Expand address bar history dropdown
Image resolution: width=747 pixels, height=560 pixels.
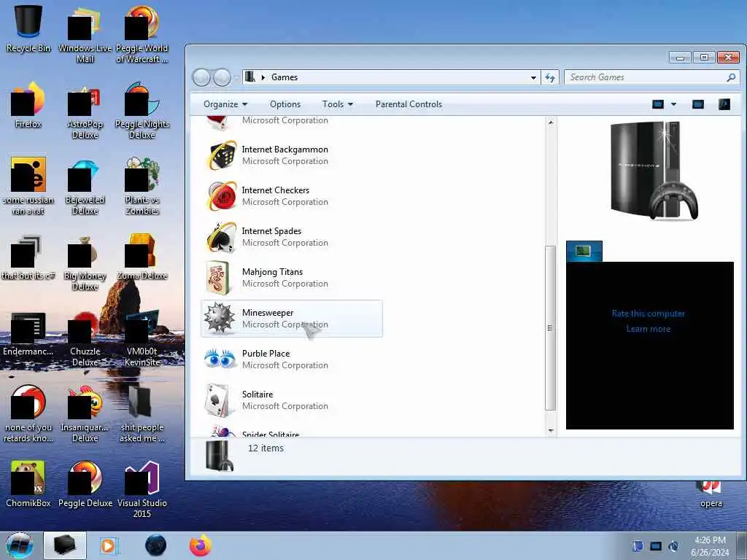(x=533, y=77)
